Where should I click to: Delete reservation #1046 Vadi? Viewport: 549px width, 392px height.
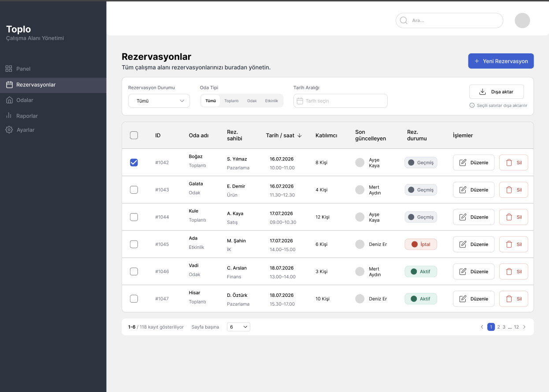point(513,271)
